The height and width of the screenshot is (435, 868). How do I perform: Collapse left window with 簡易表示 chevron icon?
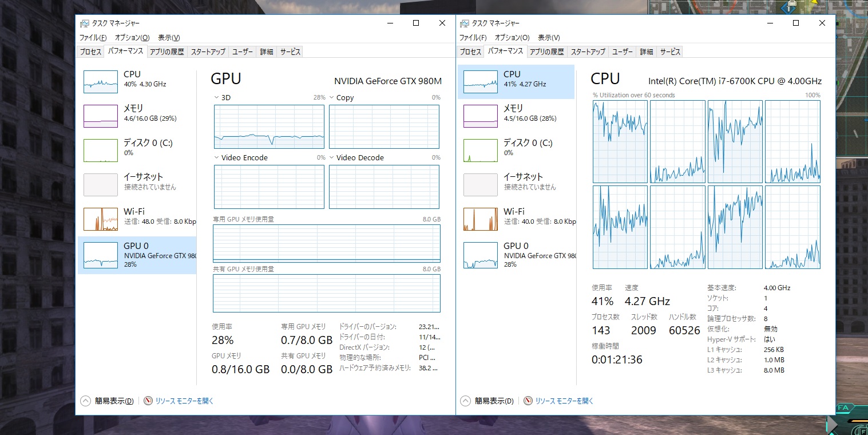[x=86, y=401]
